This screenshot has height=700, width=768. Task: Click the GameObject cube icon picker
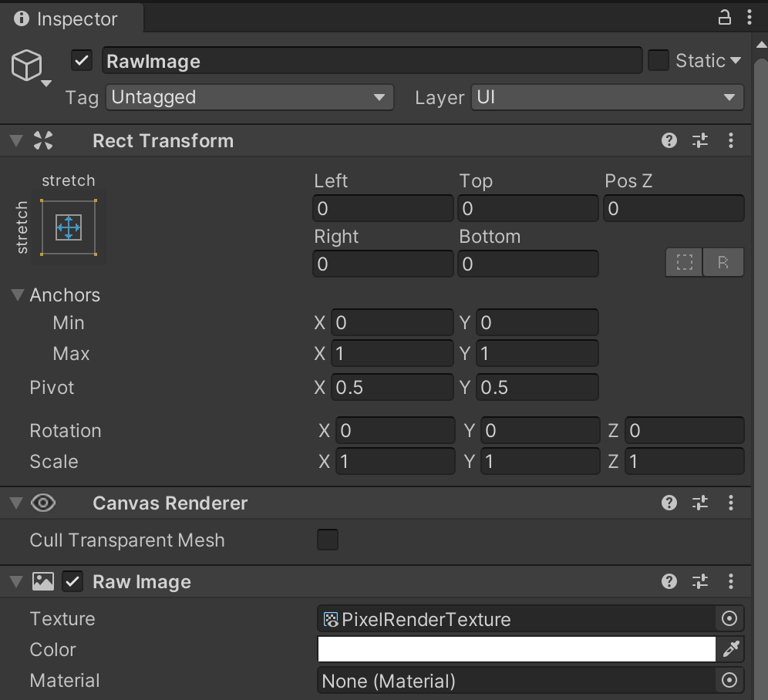pyautogui.click(x=26, y=66)
